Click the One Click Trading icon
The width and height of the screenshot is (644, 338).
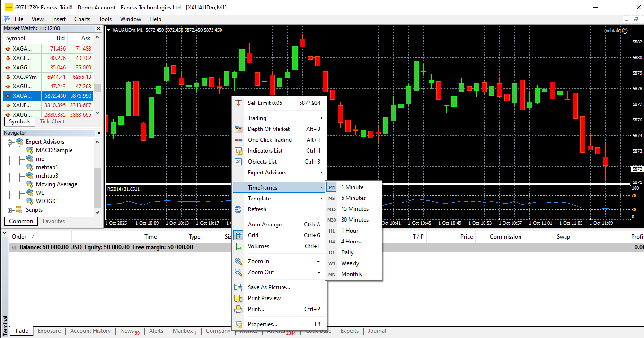238,140
